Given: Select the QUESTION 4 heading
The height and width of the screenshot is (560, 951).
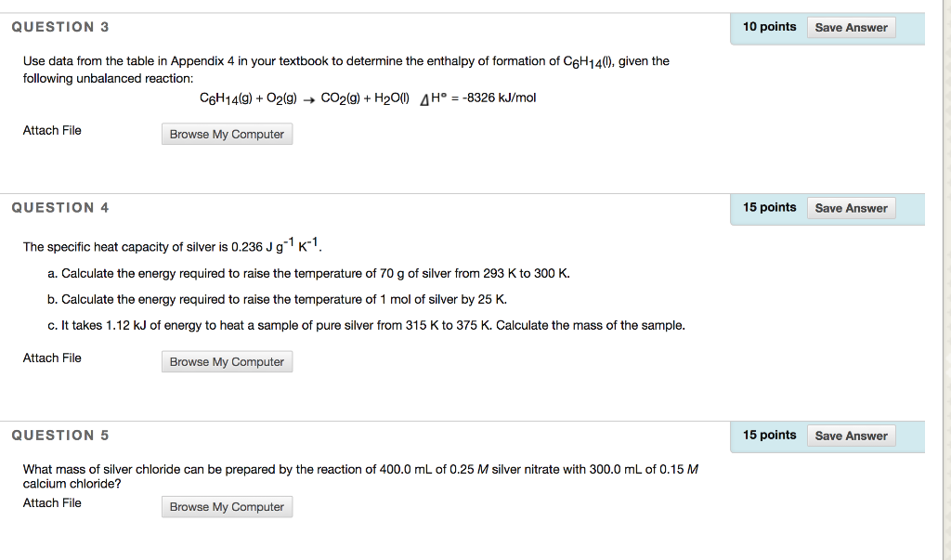Looking at the screenshot, I should tap(59, 207).
